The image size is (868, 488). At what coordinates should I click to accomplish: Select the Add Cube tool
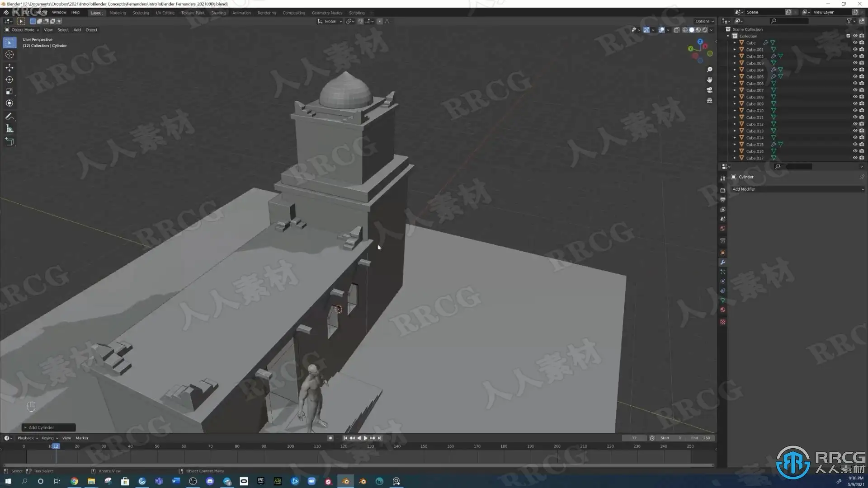9,142
